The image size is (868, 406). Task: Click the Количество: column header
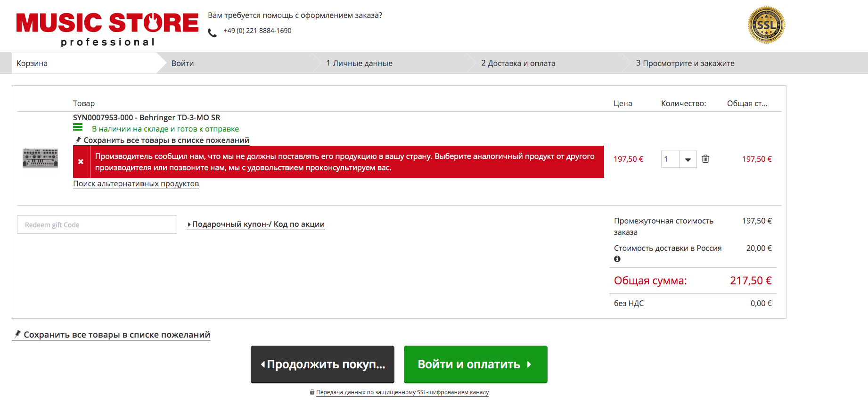pyautogui.click(x=683, y=103)
